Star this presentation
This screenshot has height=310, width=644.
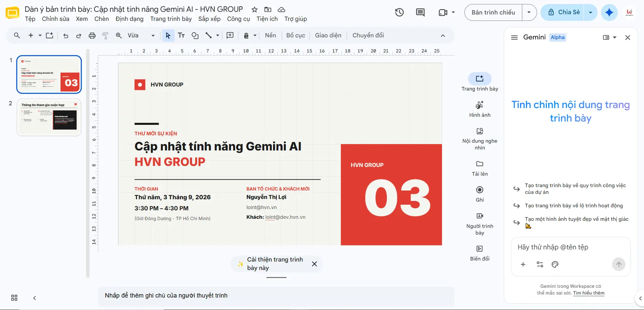(255, 9)
